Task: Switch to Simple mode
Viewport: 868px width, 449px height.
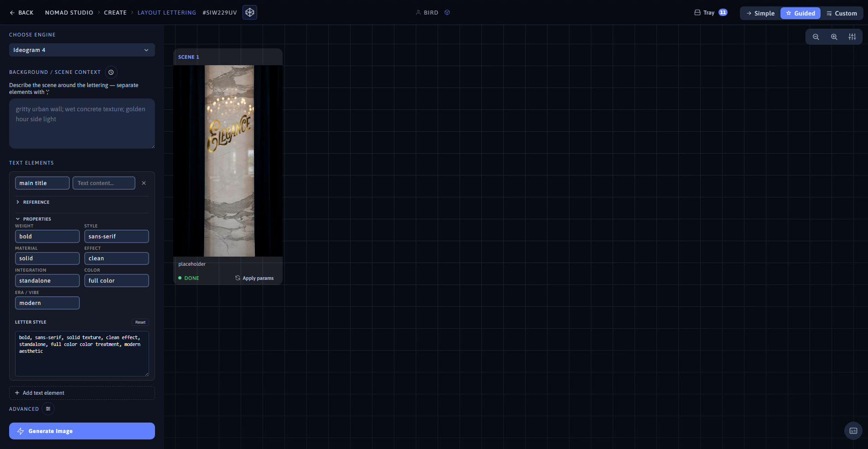Action: (760, 13)
